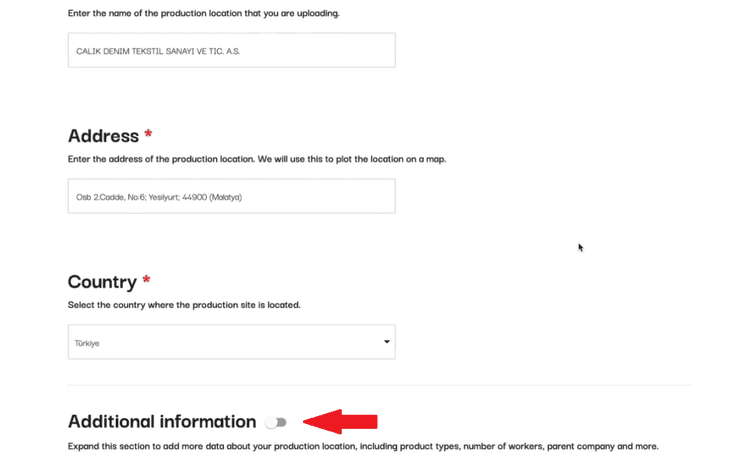The width and height of the screenshot is (750, 459).
Task: Click the Country dropdown caret arrow
Action: (387, 342)
